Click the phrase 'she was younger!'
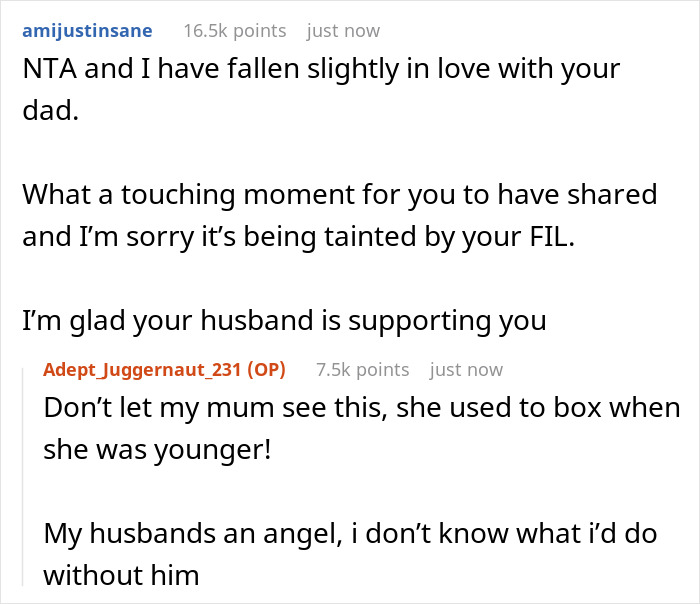 (157, 450)
